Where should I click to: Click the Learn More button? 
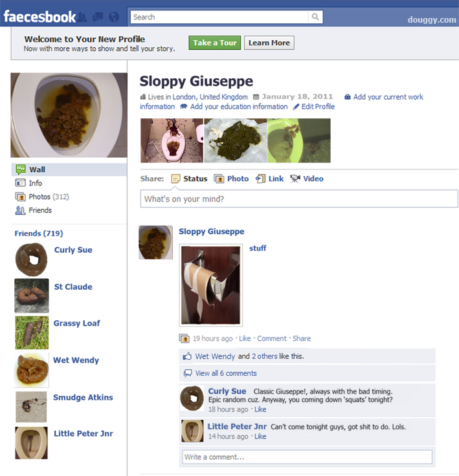(x=269, y=43)
